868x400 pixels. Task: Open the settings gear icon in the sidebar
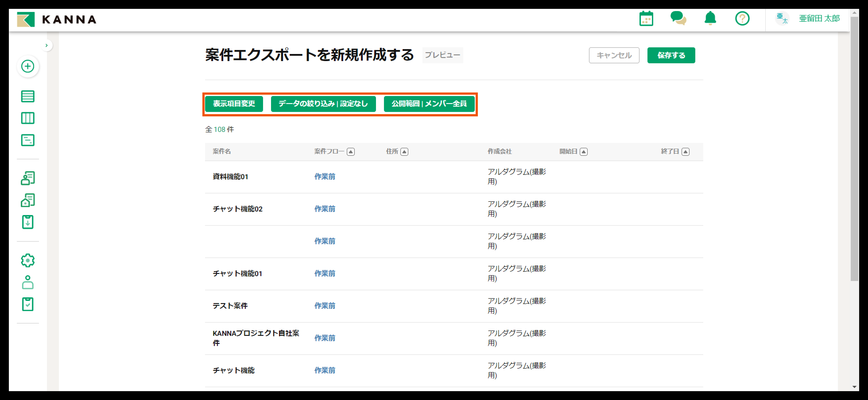[28, 260]
